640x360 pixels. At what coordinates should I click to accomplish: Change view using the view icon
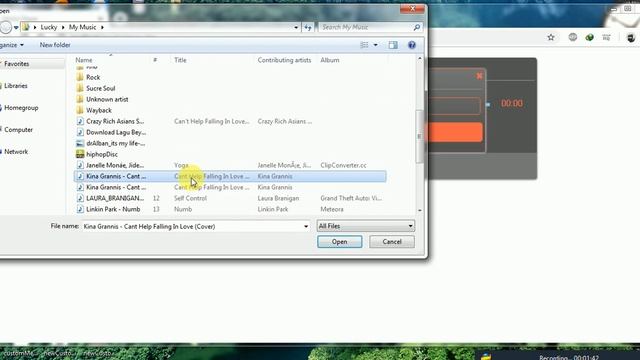point(364,45)
